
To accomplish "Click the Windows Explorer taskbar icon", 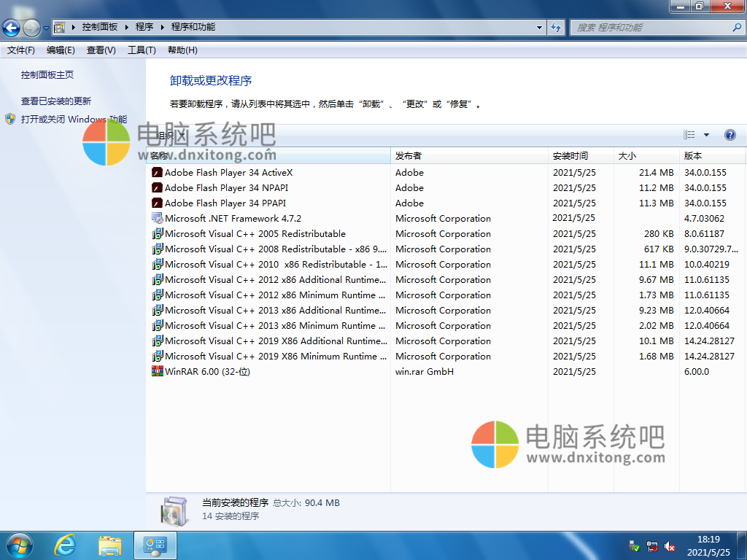I will [x=109, y=545].
